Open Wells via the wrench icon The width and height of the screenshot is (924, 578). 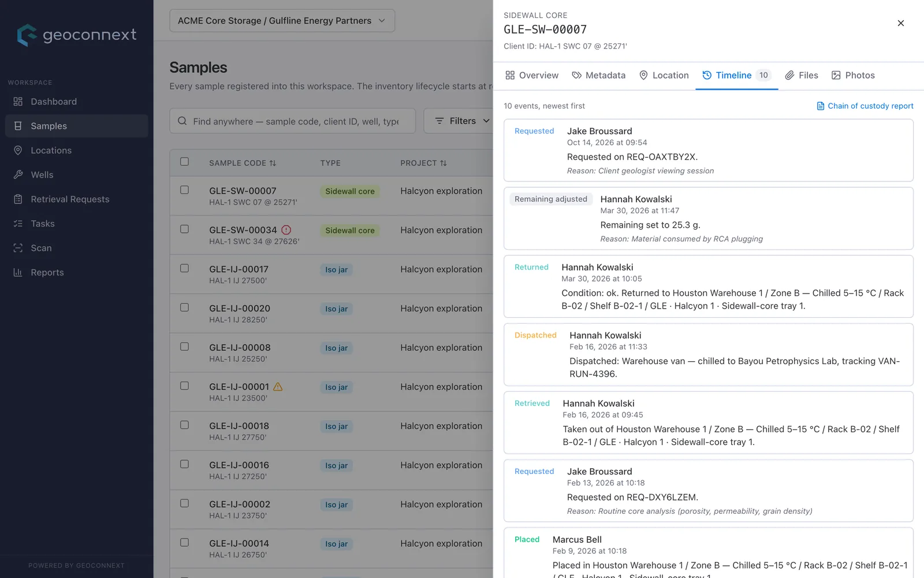[18, 175]
